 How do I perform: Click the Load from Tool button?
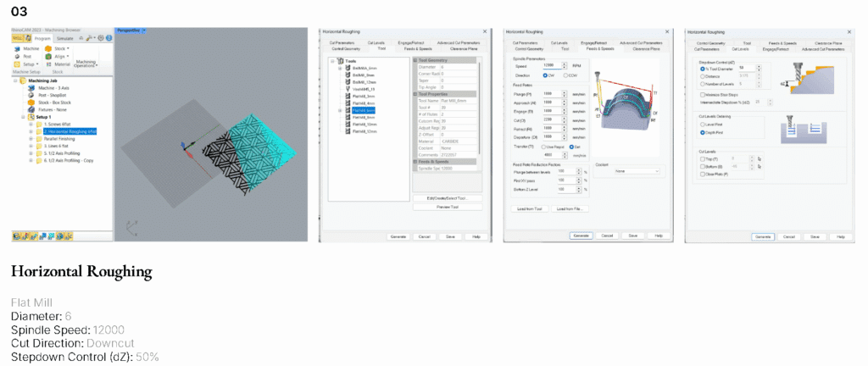pyautogui.click(x=527, y=208)
